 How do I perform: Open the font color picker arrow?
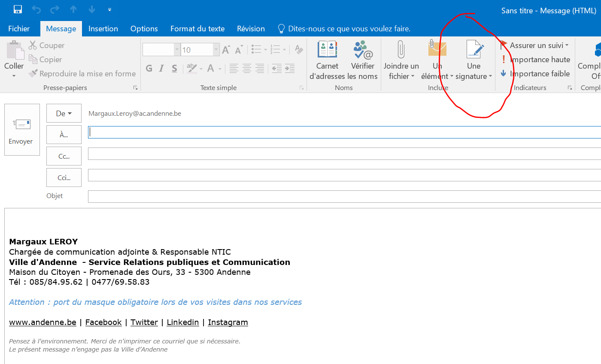(x=220, y=69)
